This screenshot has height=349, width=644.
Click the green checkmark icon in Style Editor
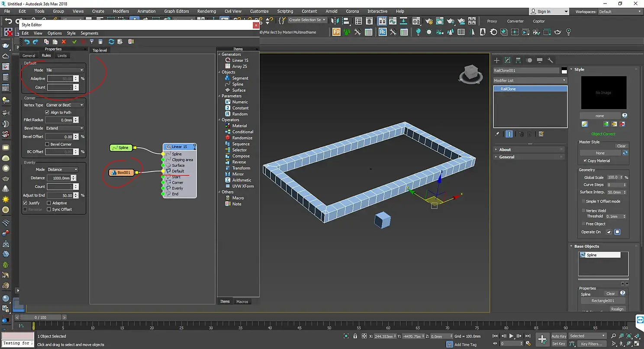click(74, 42)
